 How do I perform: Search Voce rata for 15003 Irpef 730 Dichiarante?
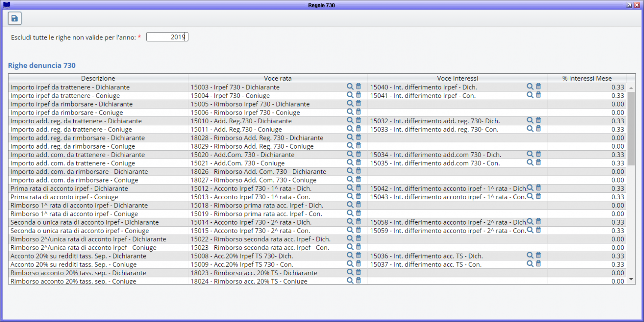(350, 87)
